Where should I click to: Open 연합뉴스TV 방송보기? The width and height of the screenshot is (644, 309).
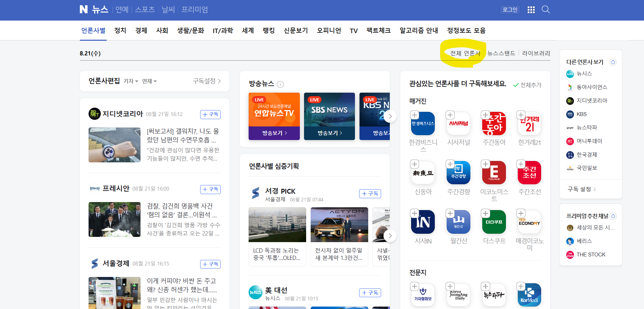(274, 133)
